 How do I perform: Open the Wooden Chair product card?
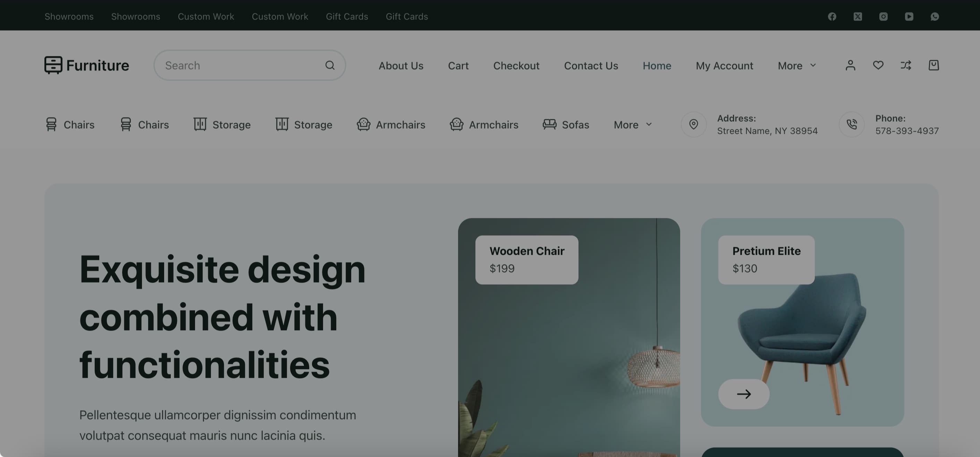526,260
